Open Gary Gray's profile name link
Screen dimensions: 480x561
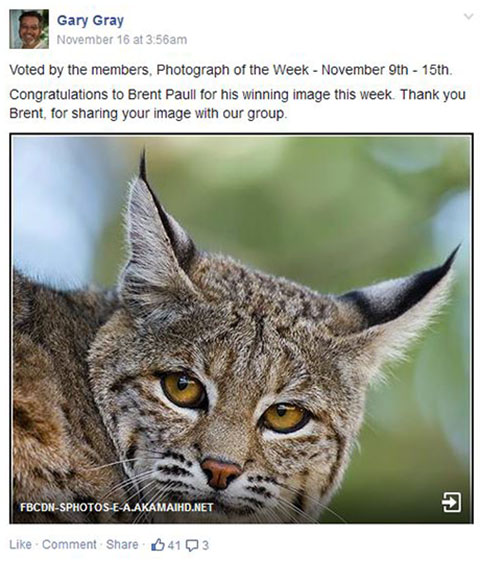click(90, 20)
